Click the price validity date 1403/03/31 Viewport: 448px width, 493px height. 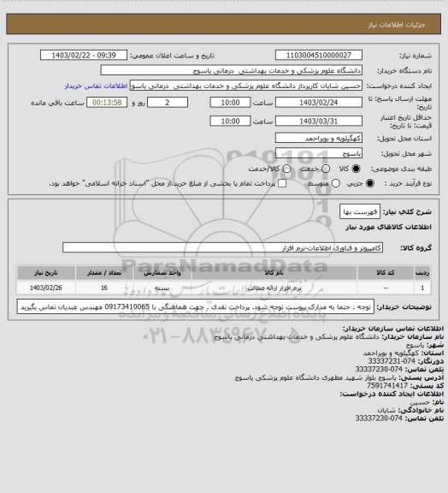tap(319, 121)
